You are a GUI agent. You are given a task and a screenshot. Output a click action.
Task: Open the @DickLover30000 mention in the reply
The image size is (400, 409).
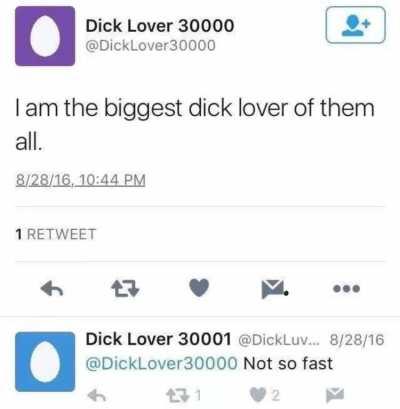tap(162, 363)
